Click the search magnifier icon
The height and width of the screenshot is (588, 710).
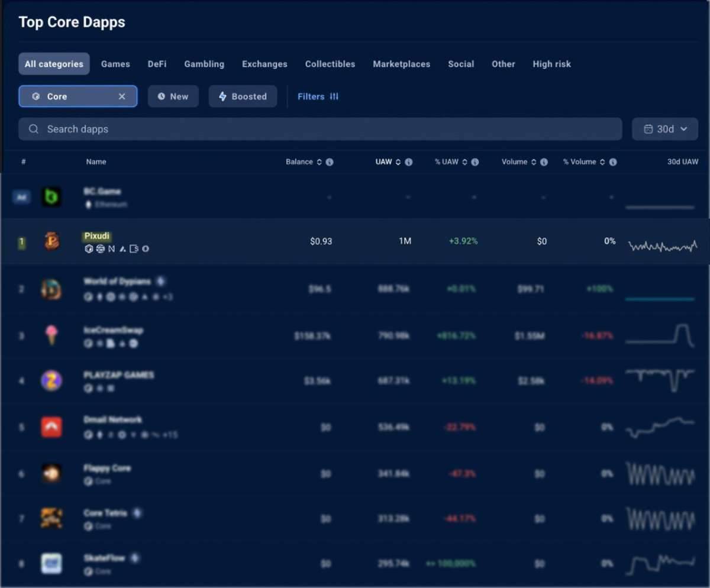(34, 129)
